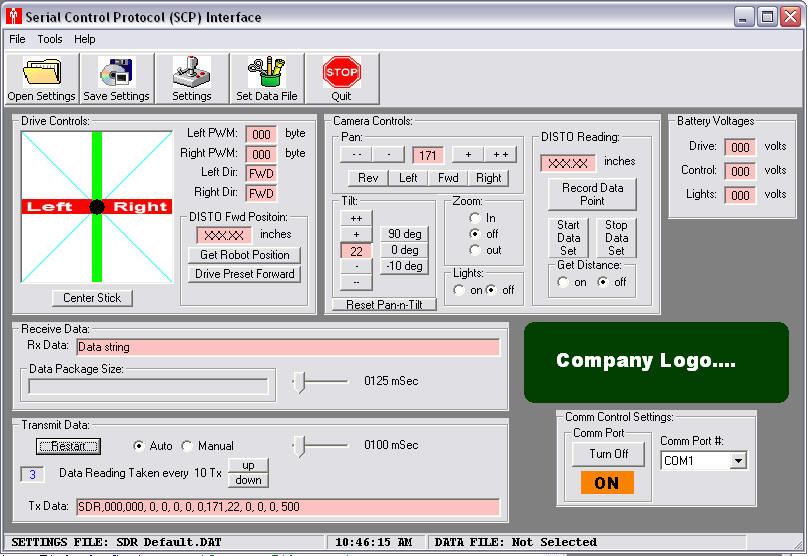
Task: Open the Open Settings folder icon
Action: [x=42, y=72]
